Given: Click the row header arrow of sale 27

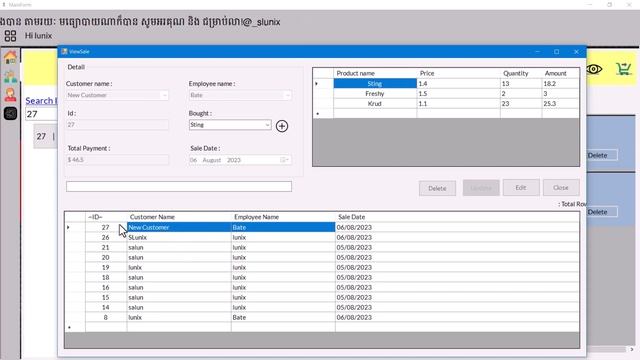Looking at the screenshot, I should point(75,227).
